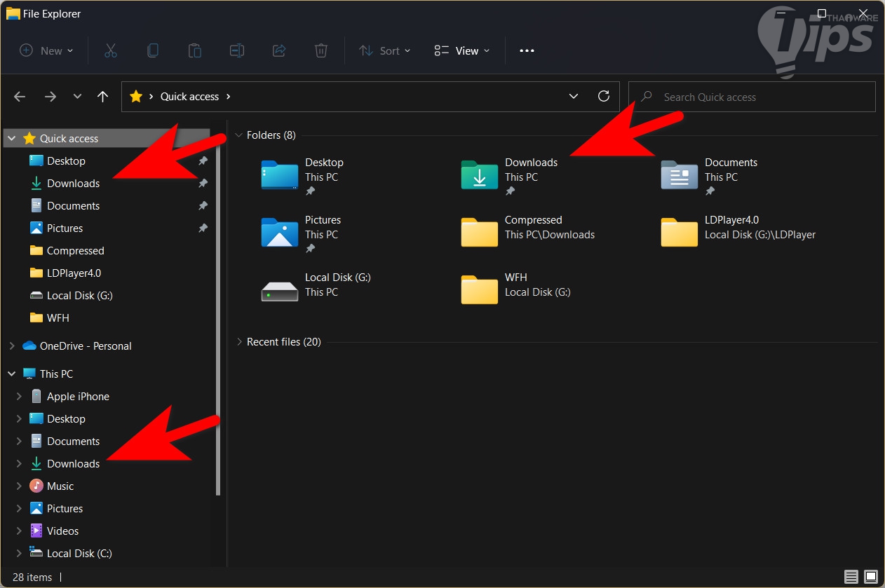Expand OneDrive - Personal tree node
The width and height of the screenshot is (885, 588).
pos(12,346)
